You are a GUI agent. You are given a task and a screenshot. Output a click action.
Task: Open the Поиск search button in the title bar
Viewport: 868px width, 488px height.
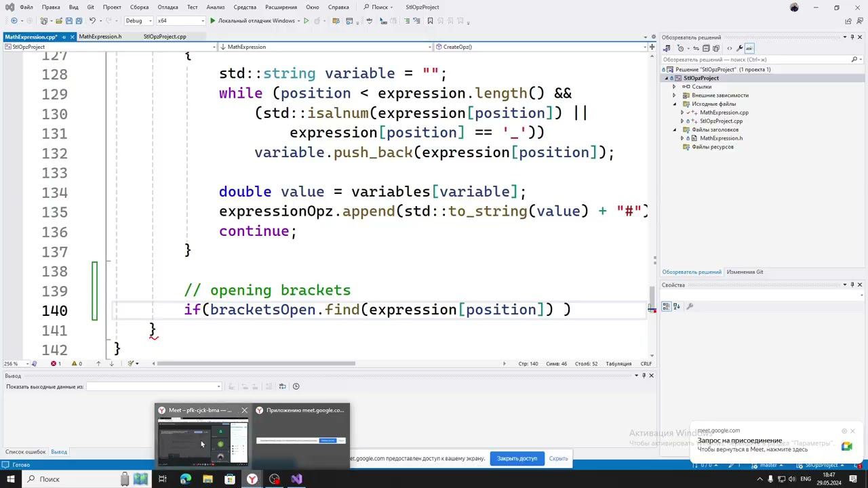coord(376,7)
